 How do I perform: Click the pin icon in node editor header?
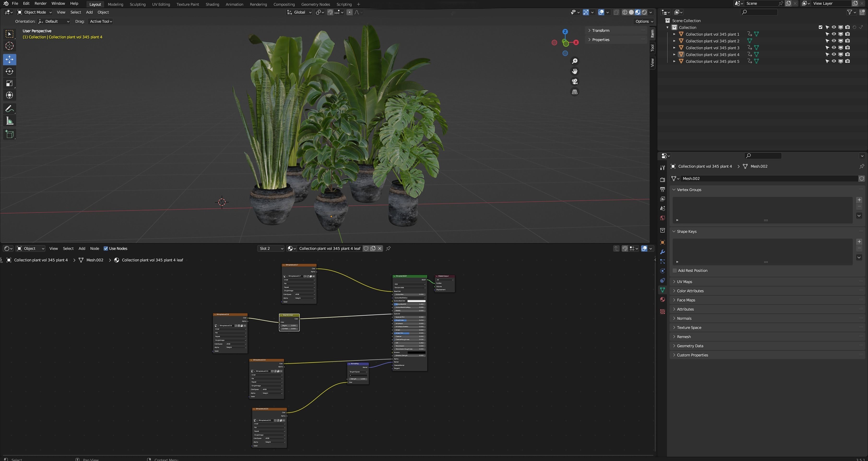pyautogui.click(x=388, y=249)
